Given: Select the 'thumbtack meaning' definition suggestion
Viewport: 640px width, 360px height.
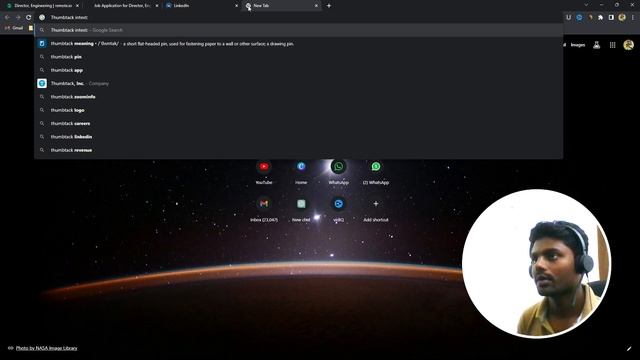Looking at the screenshot, I should [x=299, y=44].
